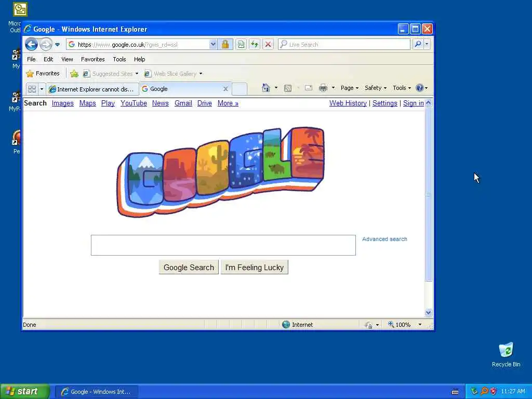Image resolution: width=532 pixels, height=399 pixels.
Task: Click I'm Feeling Lucky button
Action: click(x=255, y=268)
